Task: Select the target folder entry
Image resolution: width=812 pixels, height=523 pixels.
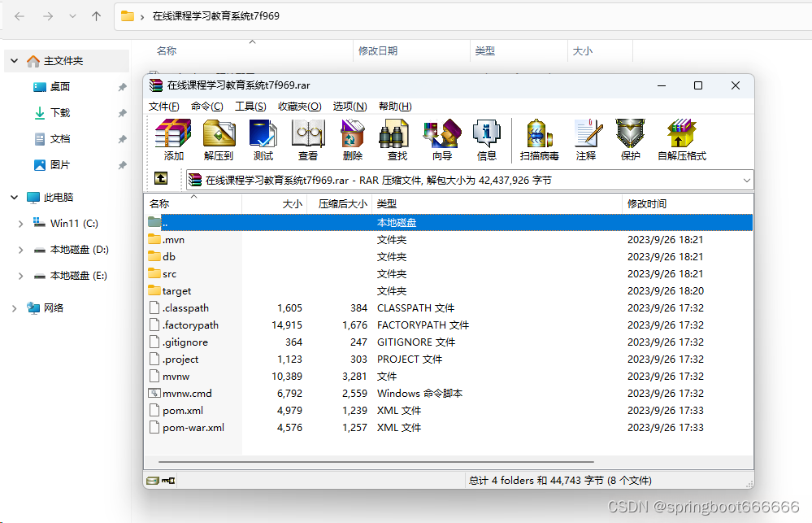Action: pyautogui.click(x=176, y=291)
